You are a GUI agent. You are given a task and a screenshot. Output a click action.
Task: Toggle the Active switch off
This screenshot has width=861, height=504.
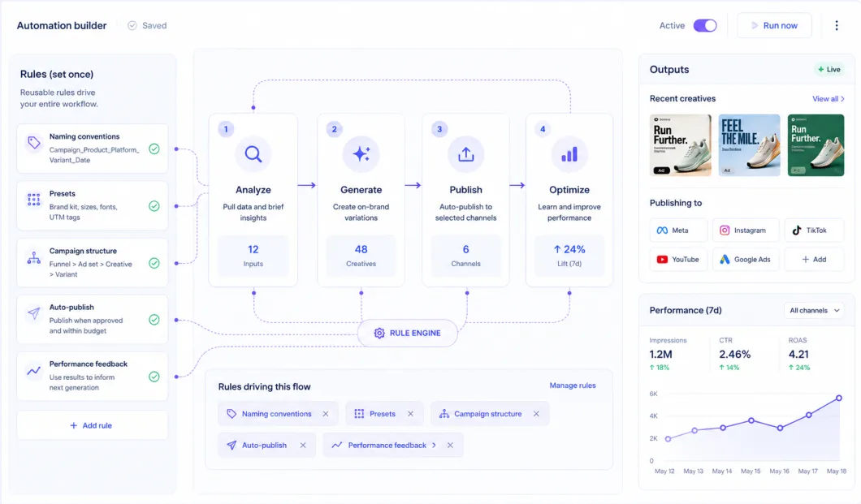(x=705, y=25)
